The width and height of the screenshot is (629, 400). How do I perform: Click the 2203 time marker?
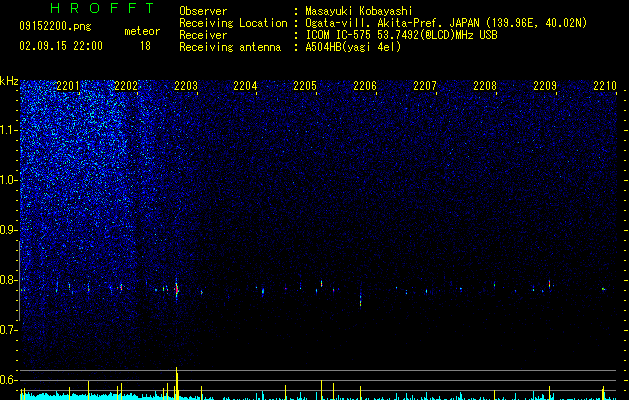(x=186, y=86)
